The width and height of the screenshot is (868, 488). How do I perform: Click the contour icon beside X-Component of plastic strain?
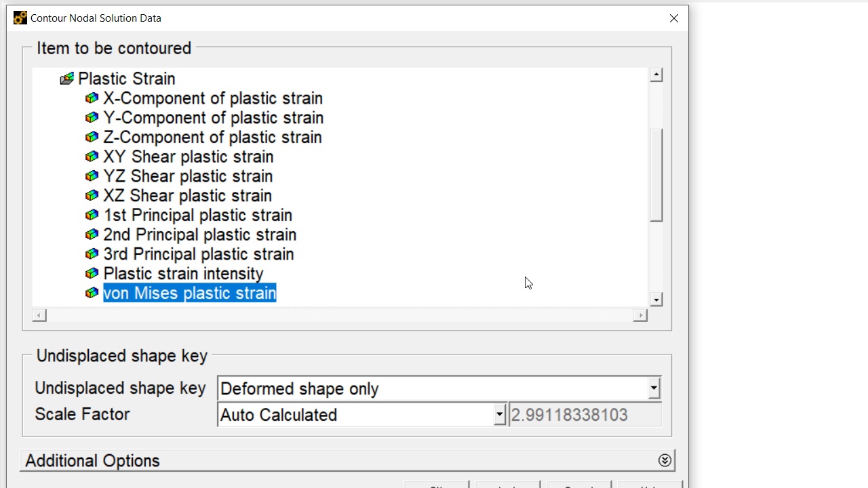point(92,98)
